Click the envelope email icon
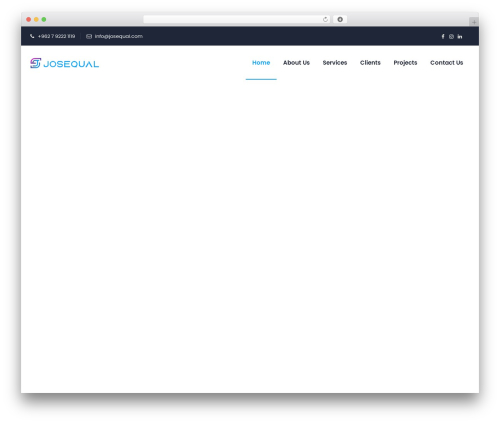 [x=89, y=36]
